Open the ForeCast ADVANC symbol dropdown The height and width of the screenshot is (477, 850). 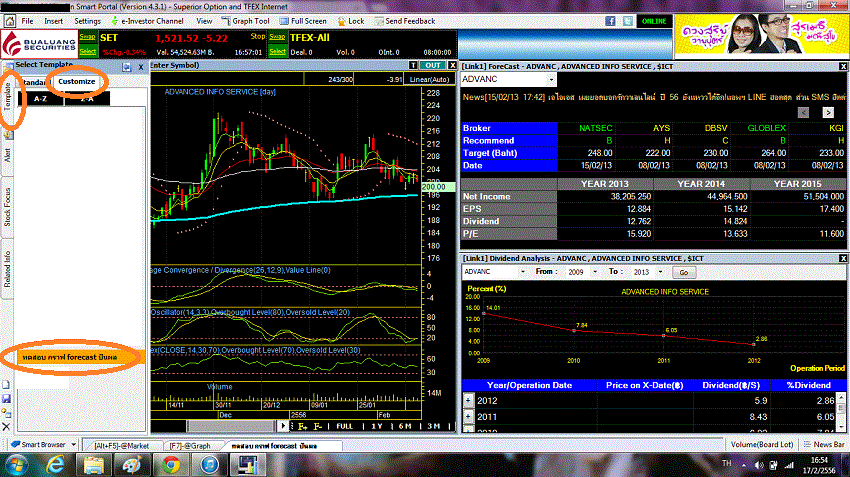pos(551,80)
